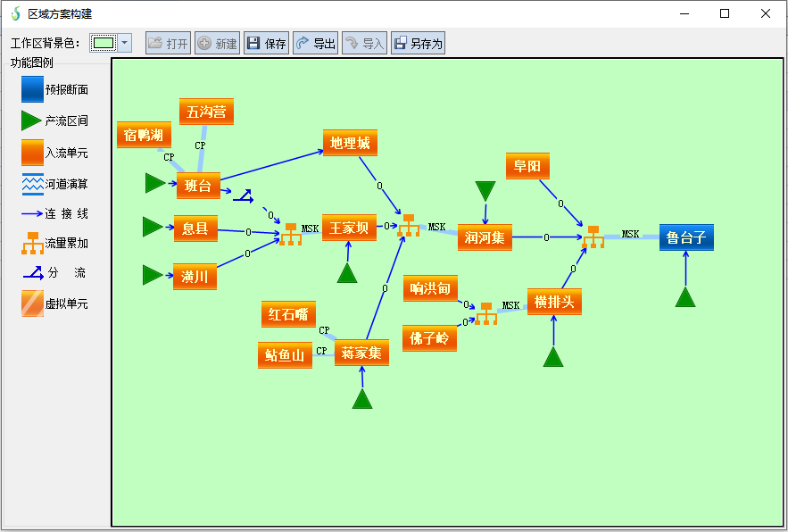Click the 导出 export button
Image resolution: width=788 pixels, height=532 pixels.
tap(315, 44)
